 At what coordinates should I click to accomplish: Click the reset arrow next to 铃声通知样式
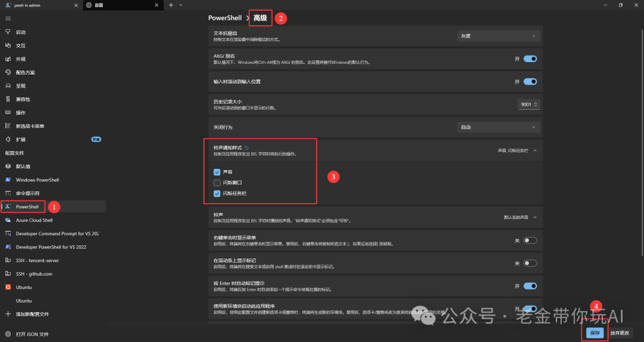(x=246, y=147)
